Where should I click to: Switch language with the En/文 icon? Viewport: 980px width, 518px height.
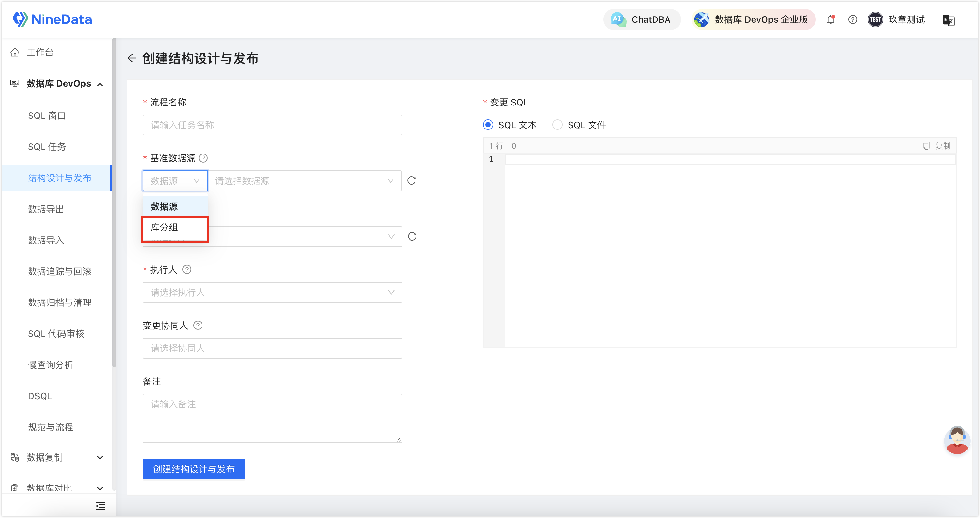[x=949, y=20]
